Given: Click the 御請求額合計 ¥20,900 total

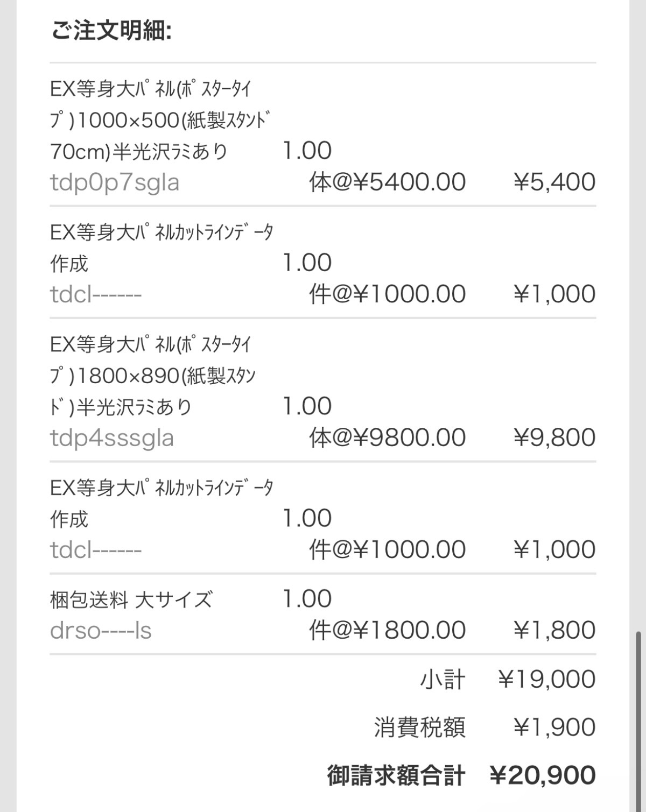Looking at the screenshot, I should tap(543, 775).
